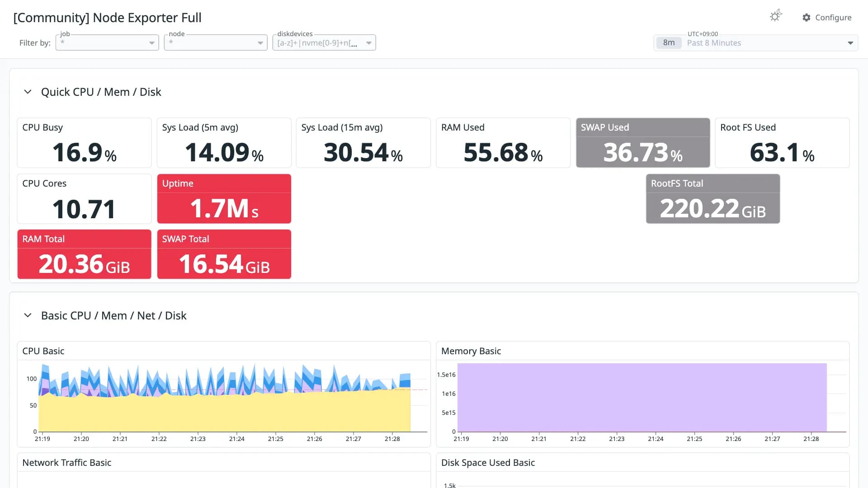Click the Configure gear icon
The image size is (868, 488).
pyautogui.click(x=807, y=17)
